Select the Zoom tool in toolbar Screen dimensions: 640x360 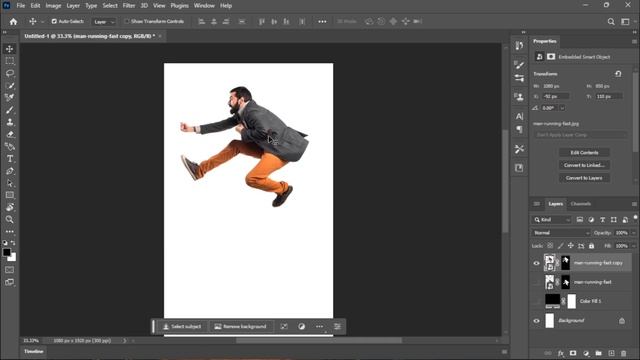[9, 220]
